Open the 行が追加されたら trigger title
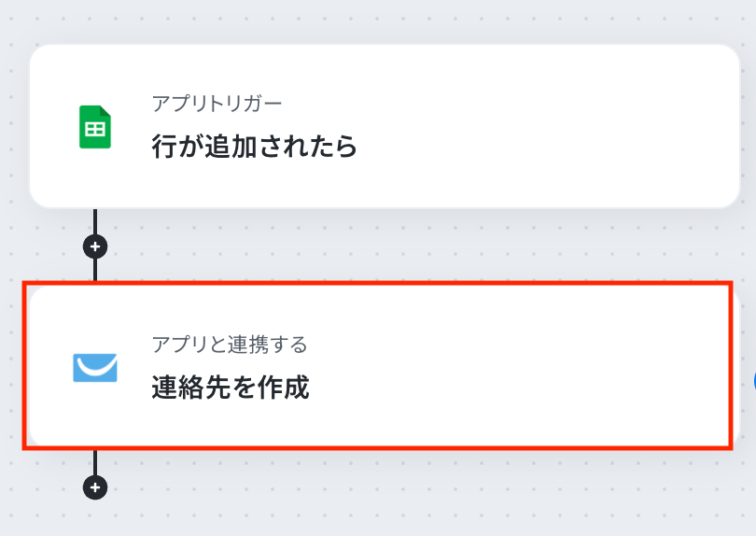Image resolution: width=756 pixels, height=536 pixels. coord(254,147)
